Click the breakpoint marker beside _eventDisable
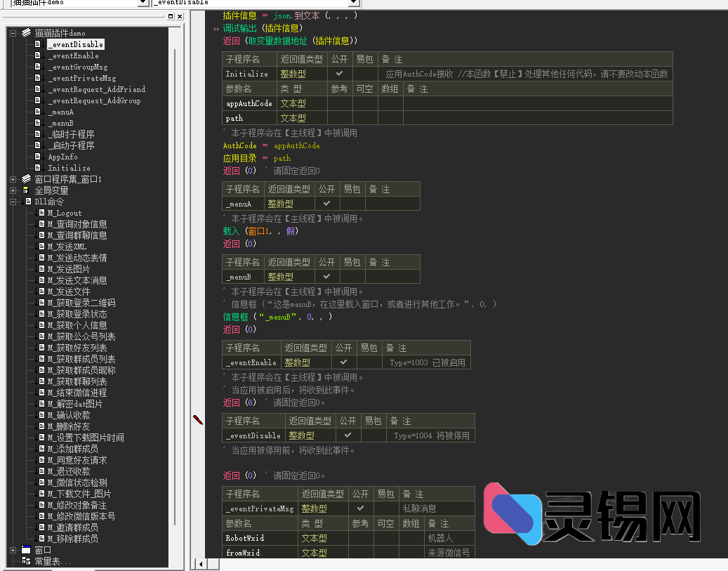The height and width of the screenshot is (571, 728). click(198, 419)
